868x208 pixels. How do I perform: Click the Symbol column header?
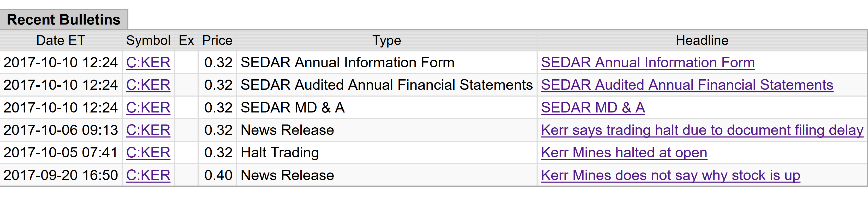[148, 40]
